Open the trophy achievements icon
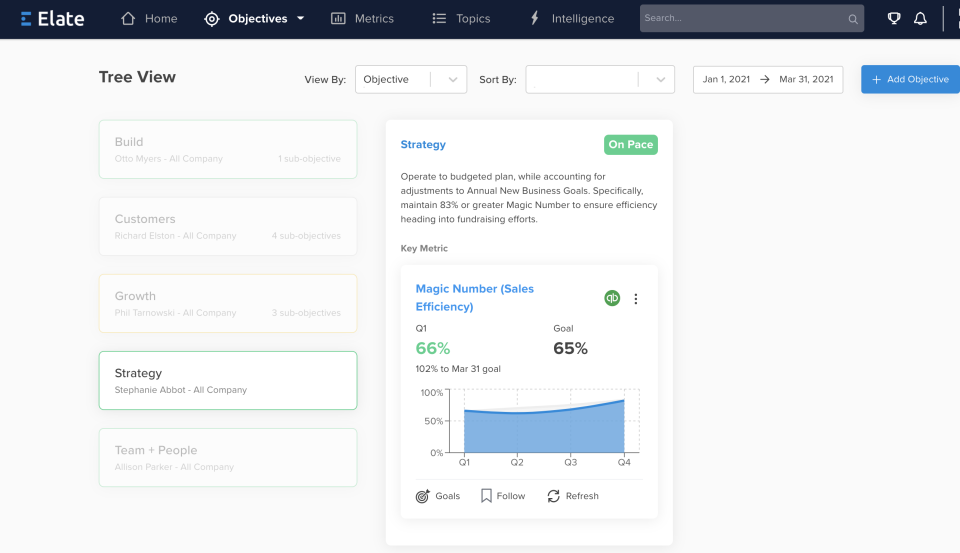Viewport: 960px width, 553px height. point(894,18)
